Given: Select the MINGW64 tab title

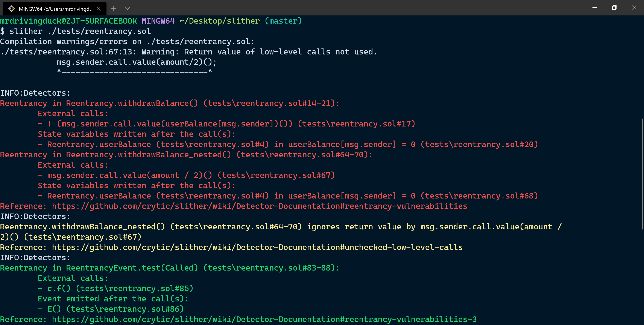Looking at the screenshot, I should point(55,9).
